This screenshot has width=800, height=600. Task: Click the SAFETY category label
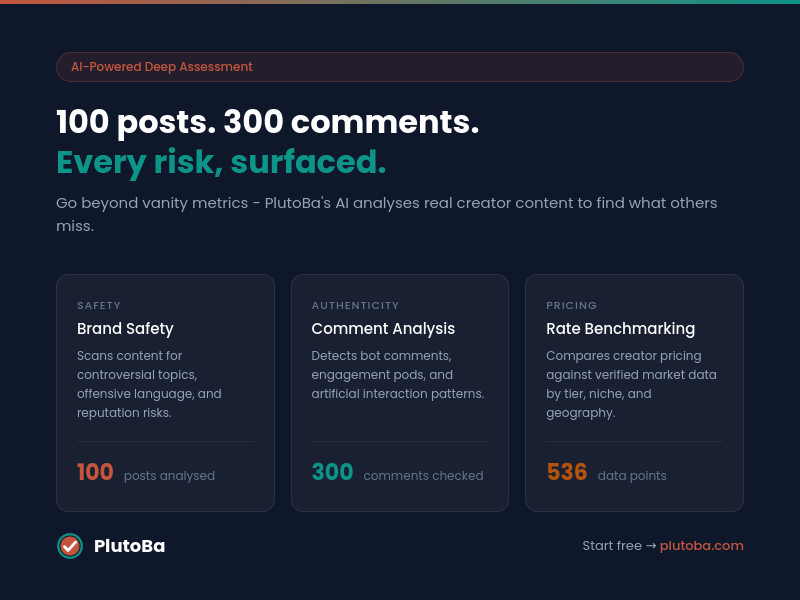point(99,306)
